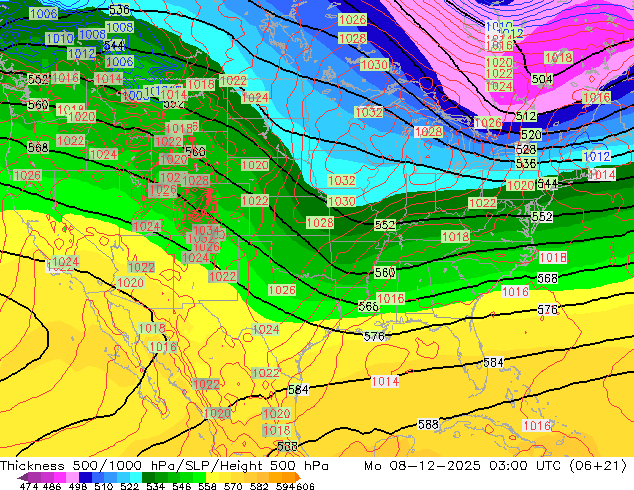Click legend value 510
The image size is (634, 490).
pos(104,486)
